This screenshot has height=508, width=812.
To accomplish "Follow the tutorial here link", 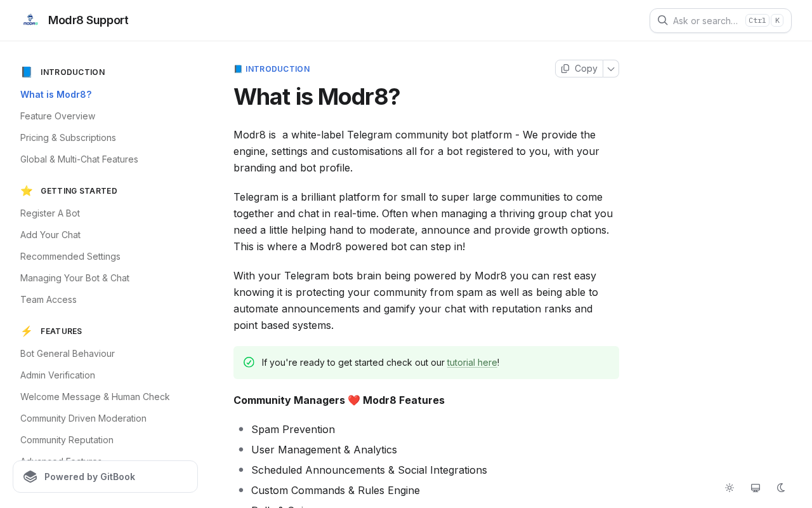I will (472, 363).
